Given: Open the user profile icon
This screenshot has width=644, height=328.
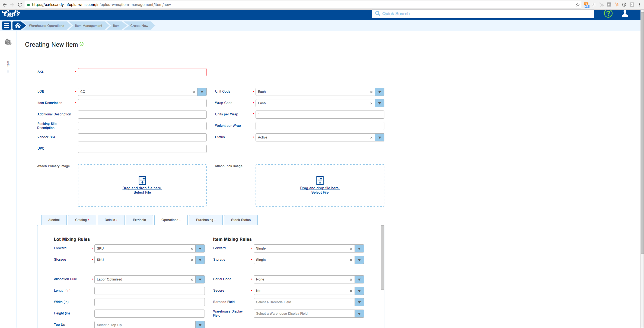Looking at the screenshot, I should pyautogui.click(x=625, y=14).
